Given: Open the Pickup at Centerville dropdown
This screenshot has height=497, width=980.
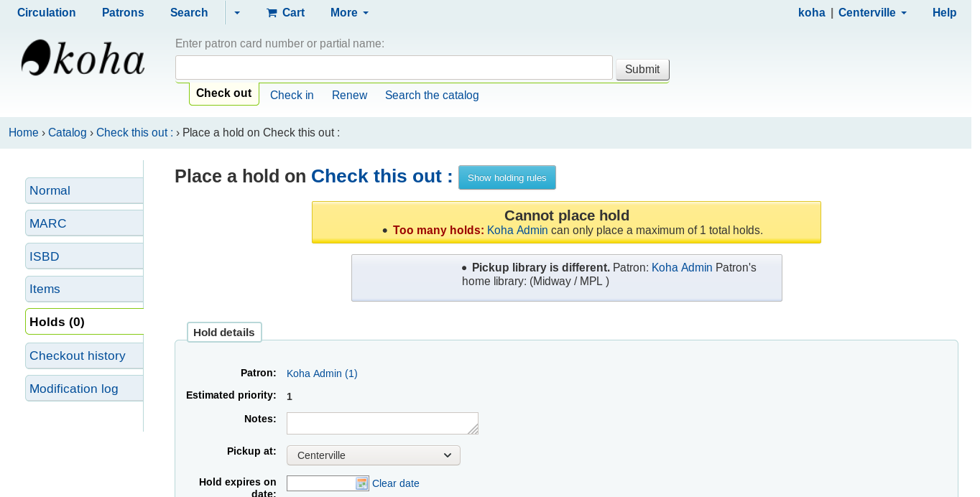Looking at the screenshot, I should click(x=373, y=455).
